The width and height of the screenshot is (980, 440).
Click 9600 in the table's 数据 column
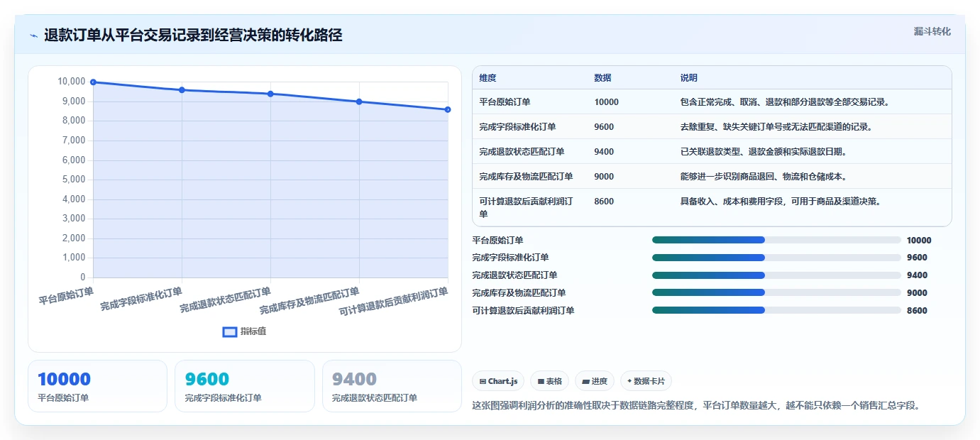click(x=604, y=127)
